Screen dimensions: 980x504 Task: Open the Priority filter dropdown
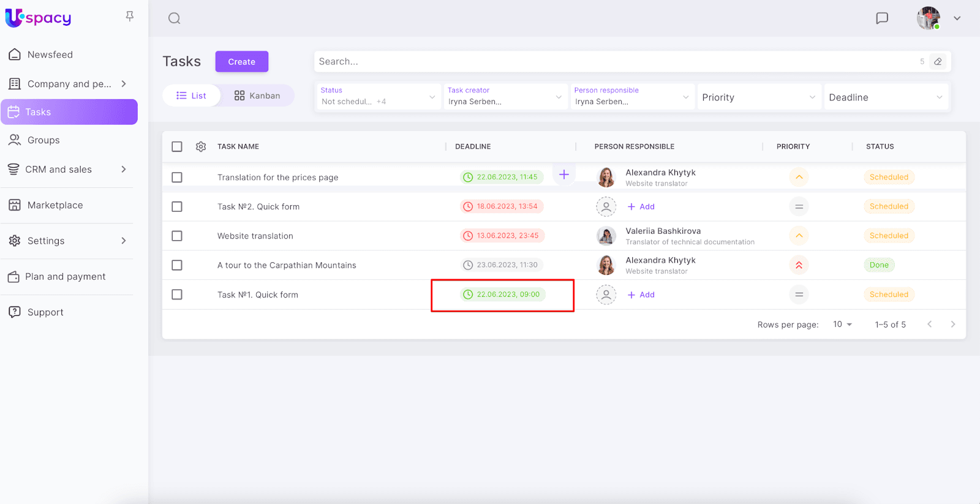point(758,97)
